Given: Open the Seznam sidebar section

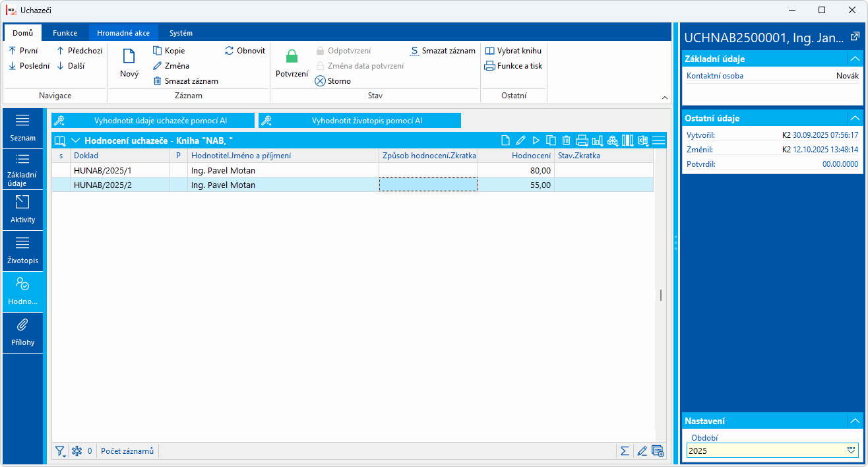Looking at the screenshot, I should (x=22, y=129).
